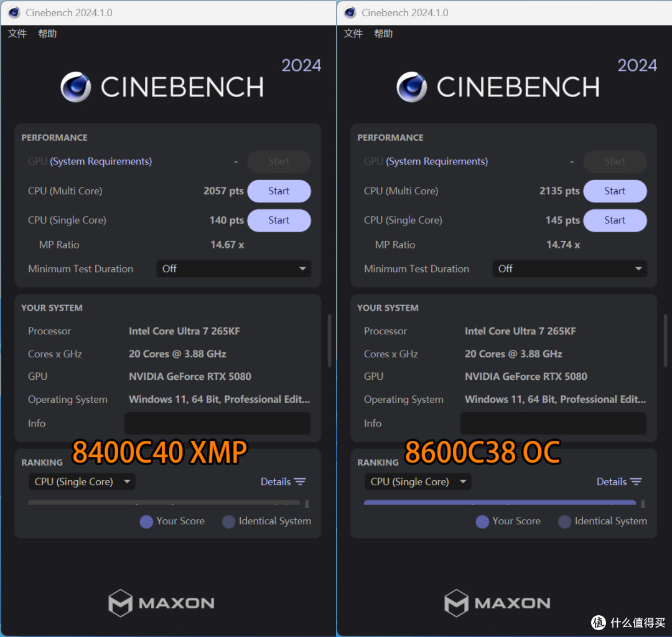Start the CPU Single Core test in left window
Screen dimensions: 672x637
[x=279, y=220]
